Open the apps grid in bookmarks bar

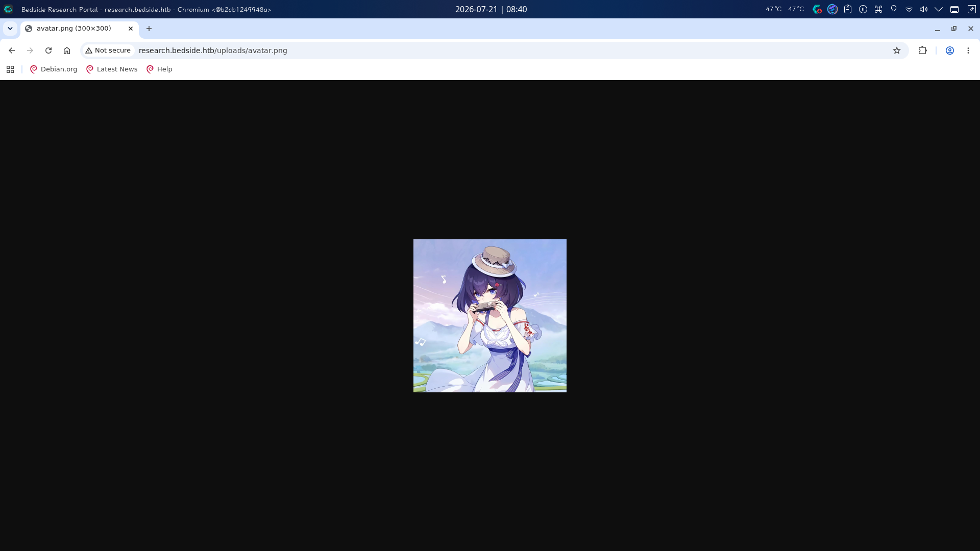pyautogui.click(x=10, y=69)
